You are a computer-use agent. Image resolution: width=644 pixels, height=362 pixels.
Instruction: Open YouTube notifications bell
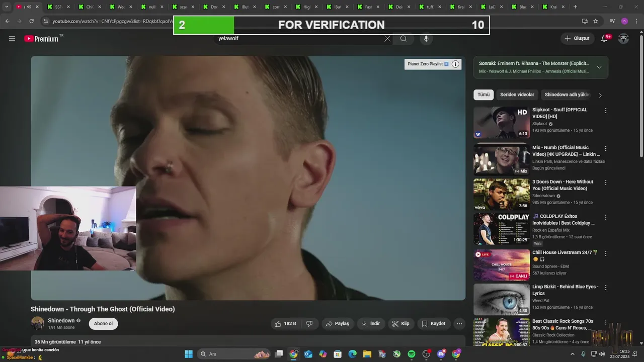pos(604,39)
